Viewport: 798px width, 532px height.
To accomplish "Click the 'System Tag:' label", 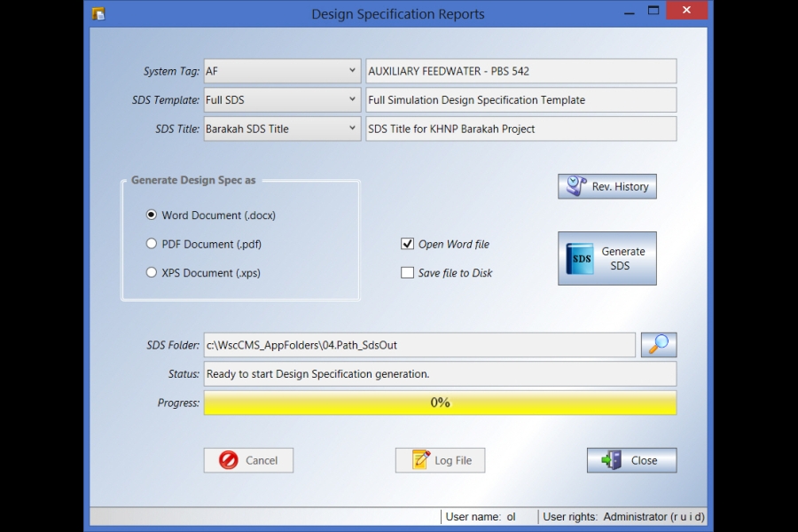I will pyautogui.click(x=171, y=71).
